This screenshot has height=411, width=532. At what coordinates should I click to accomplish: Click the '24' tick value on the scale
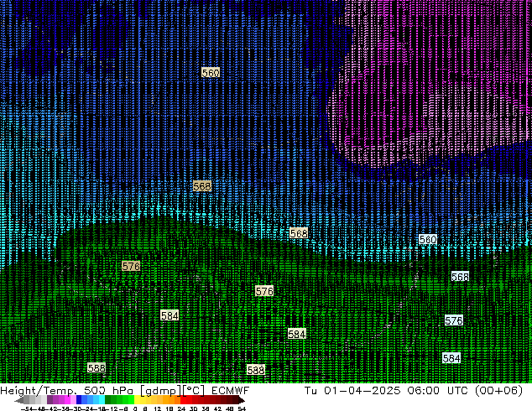(181, 408)
